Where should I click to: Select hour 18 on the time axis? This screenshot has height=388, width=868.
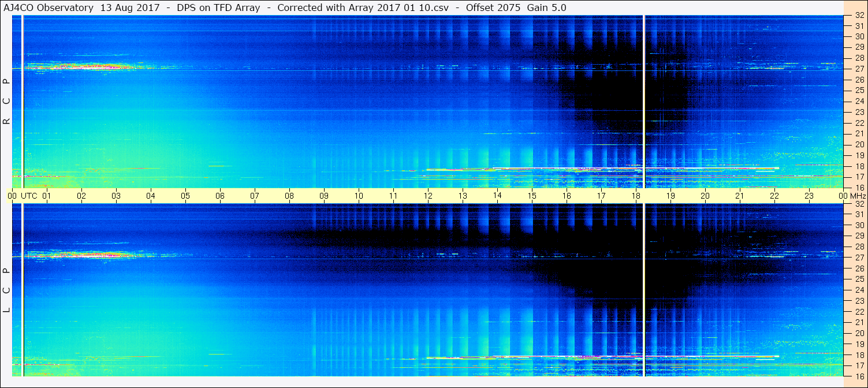tap(636, 196)
